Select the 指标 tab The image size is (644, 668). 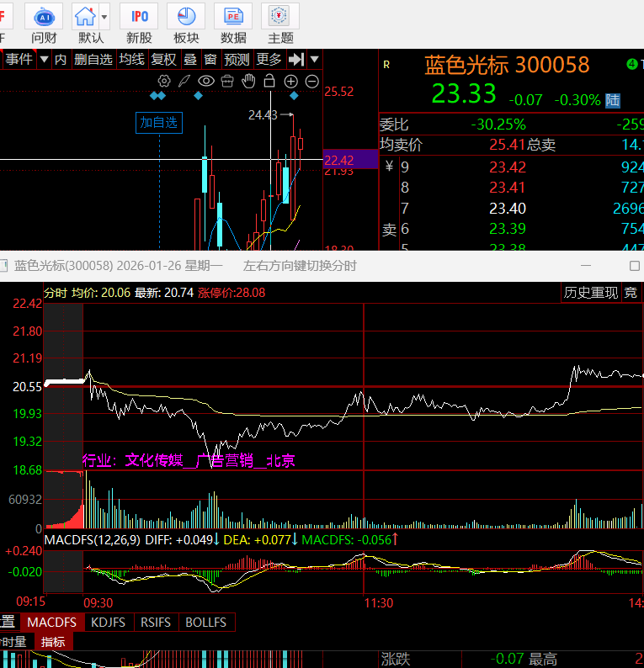tap(53, 642)
